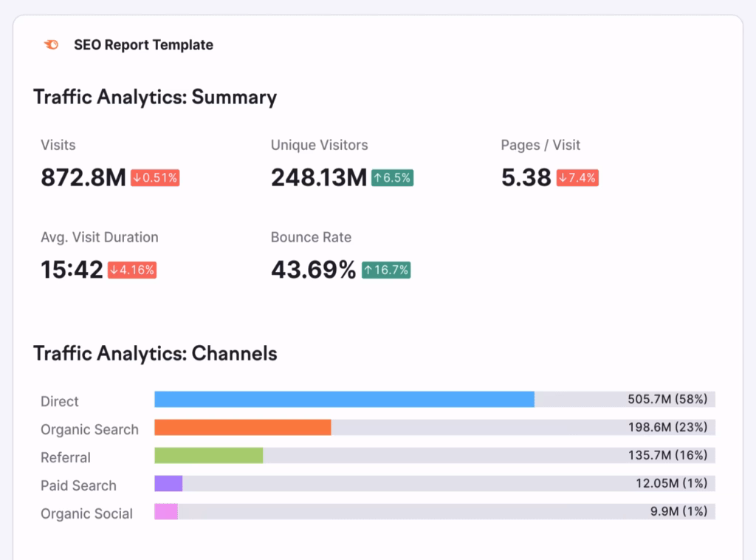Click the Semrush logo icon
The image size is (756, 560).
pos(51,44)
